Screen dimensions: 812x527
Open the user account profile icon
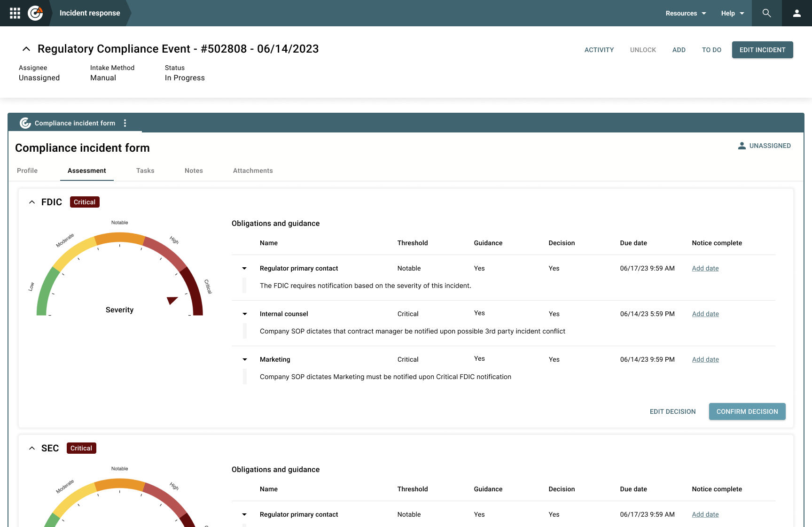[x=797, y=13]
